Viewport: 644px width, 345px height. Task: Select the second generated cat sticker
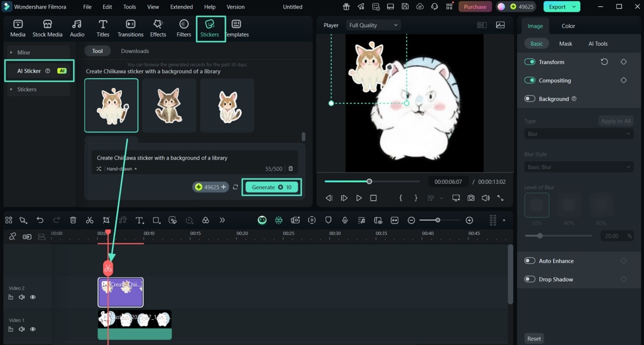(169, 106)
